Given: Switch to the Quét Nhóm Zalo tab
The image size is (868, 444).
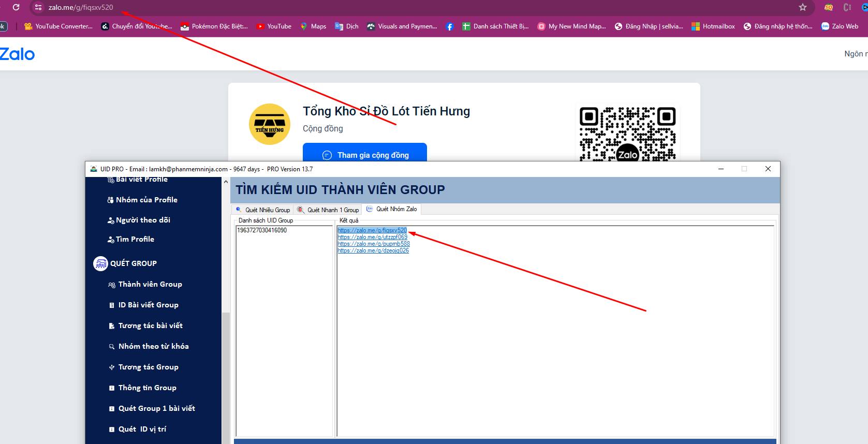Looking at the screenshot, I should 392,209.
